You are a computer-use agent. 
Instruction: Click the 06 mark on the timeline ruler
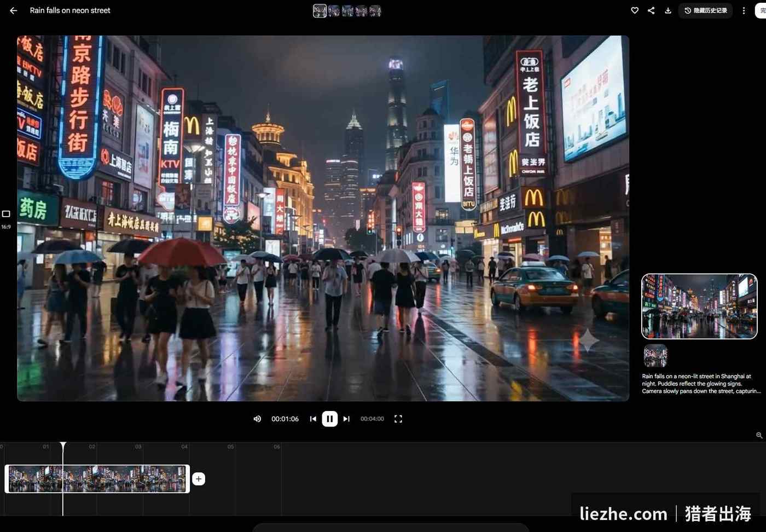[277, 447]
